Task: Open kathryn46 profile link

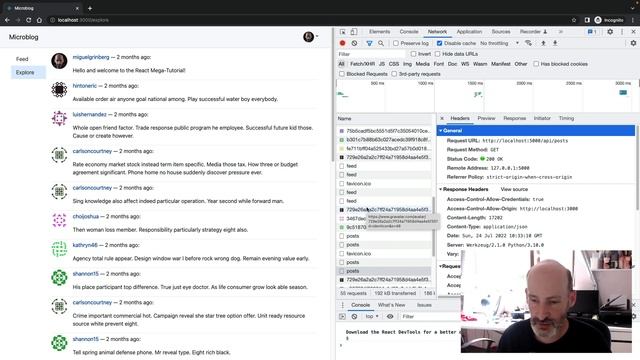Action: coord(85,245)
